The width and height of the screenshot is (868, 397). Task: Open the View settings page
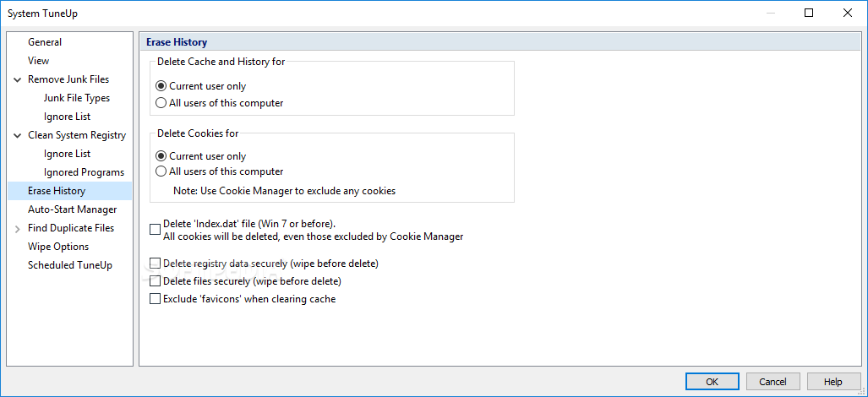coord(39,61)
